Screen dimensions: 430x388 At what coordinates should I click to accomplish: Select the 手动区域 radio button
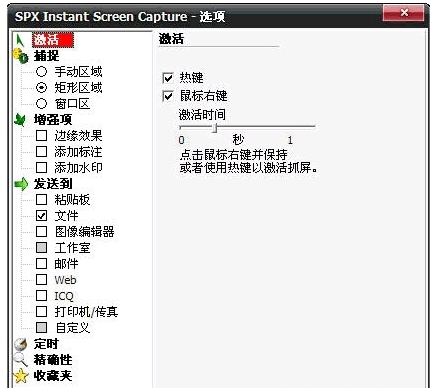pyautogui.click(x=41, y=71)
